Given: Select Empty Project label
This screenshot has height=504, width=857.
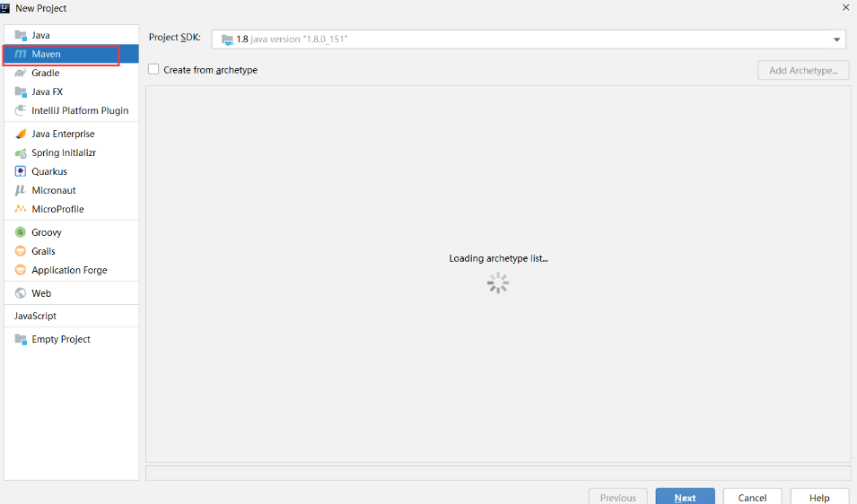Looking at the screenshot, I should (x=61, y=339).
